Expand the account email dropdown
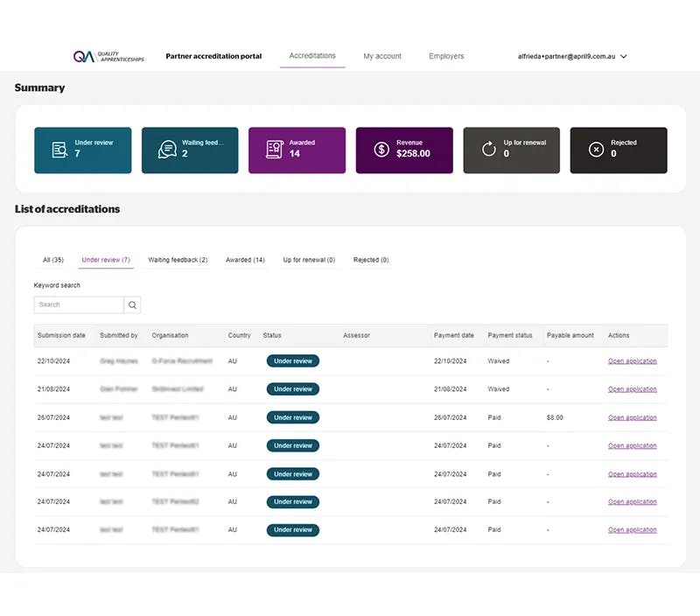Screen dimensions: 700x616 (623, 57)
